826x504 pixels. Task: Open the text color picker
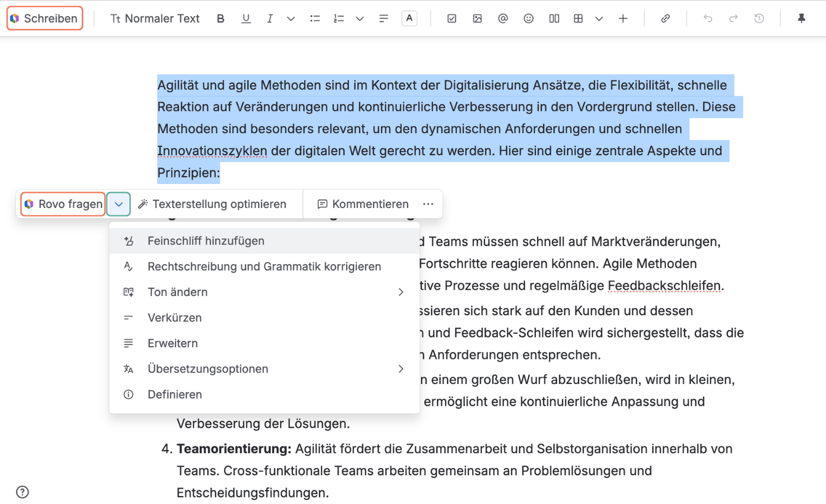409,18
